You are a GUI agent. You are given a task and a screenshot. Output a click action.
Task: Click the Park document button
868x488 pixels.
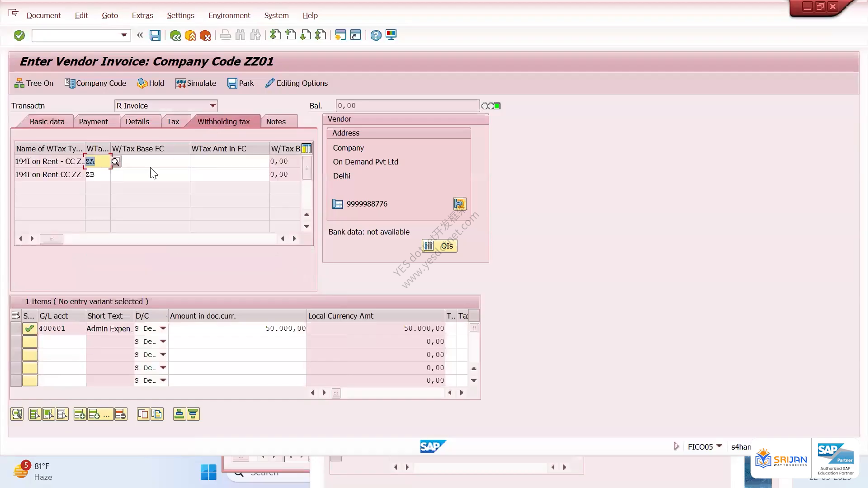click(241, 83)
